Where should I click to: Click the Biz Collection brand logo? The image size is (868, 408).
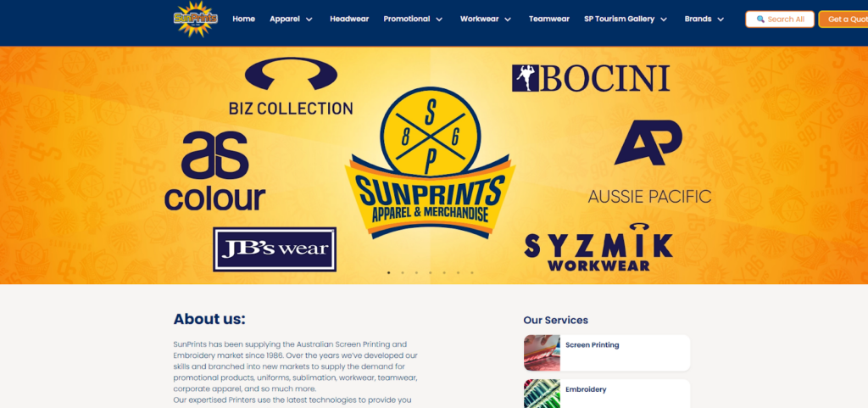pos(291,87)
